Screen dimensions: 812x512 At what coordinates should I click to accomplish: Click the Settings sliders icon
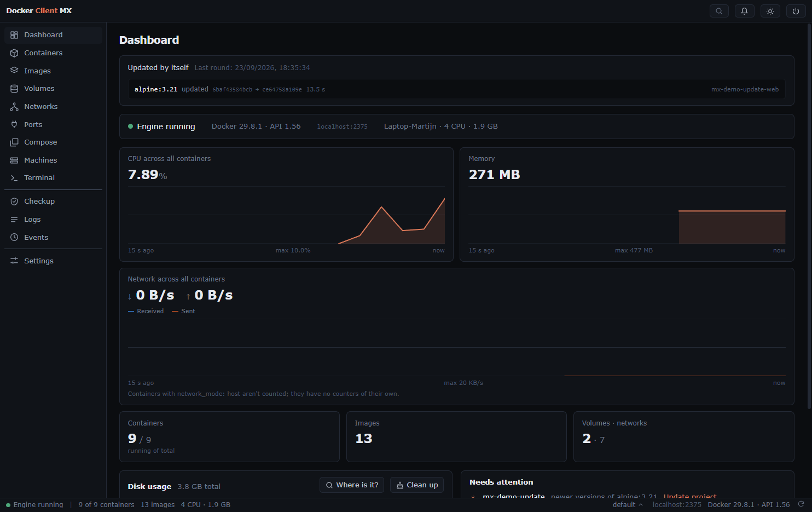pyautogui.click(x=14, y=261)
